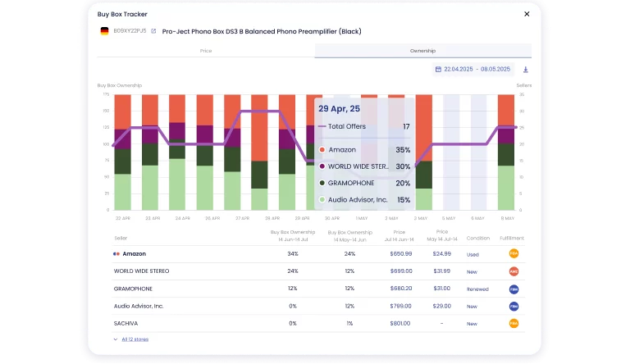This screenshot has width=621, height=364.
Task: Switch to the Price tab
Action: pos(206,51)
